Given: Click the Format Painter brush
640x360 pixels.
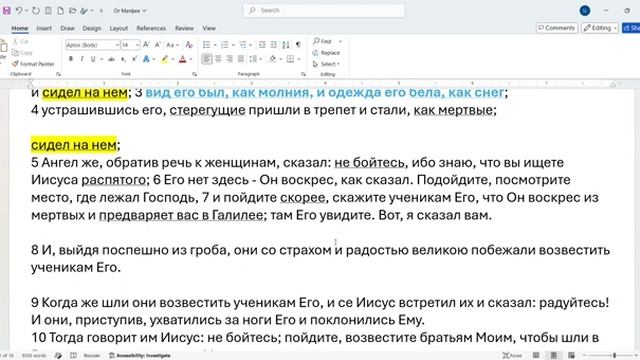Looking at the screenshot, I should point(33,64).
